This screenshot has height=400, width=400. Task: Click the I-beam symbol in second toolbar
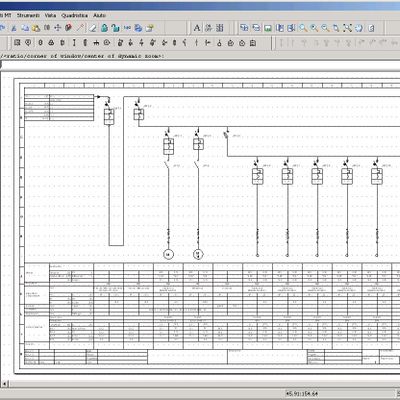[74, 43]
